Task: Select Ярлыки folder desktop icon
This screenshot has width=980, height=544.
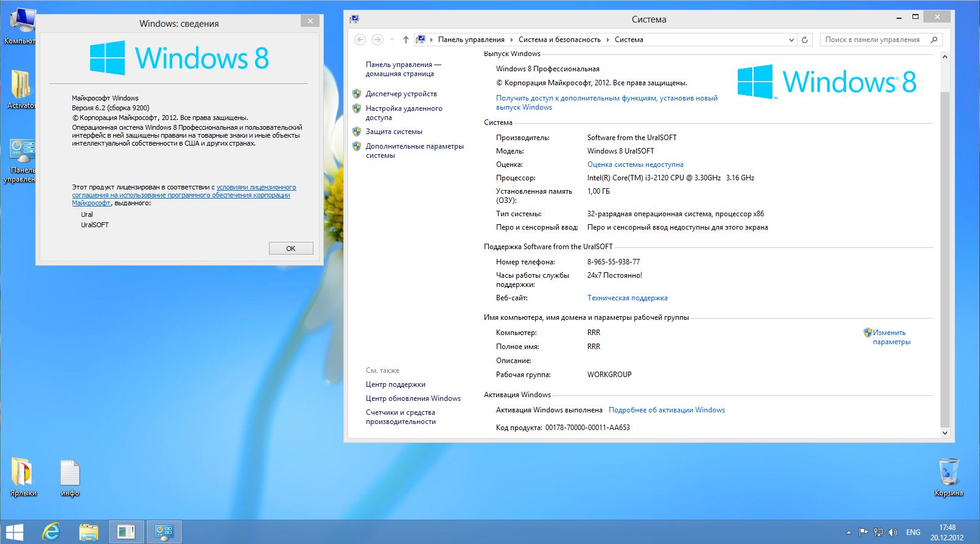Action: click(23, 478)
